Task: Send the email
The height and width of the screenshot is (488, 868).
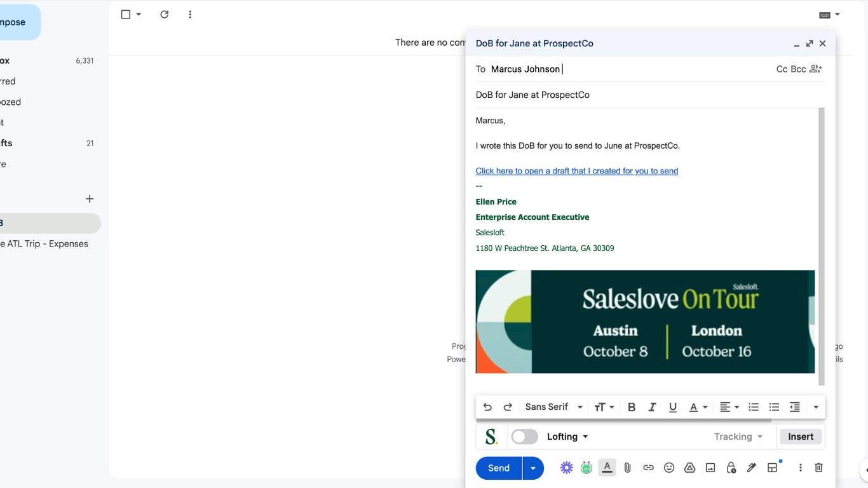Action: (499, 468)
